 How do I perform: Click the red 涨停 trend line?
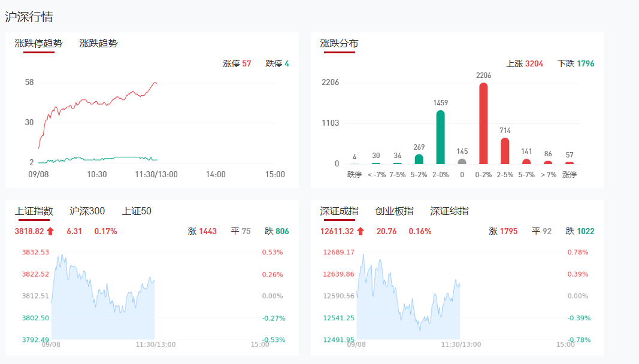98,102
